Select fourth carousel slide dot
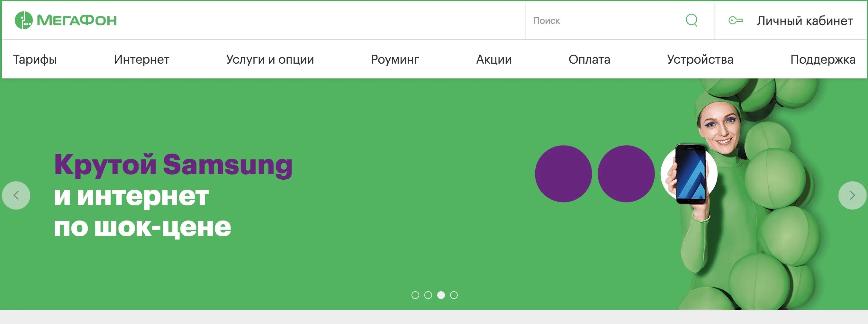The width and height of the screenshot is (868, 324). pos(454,295)
